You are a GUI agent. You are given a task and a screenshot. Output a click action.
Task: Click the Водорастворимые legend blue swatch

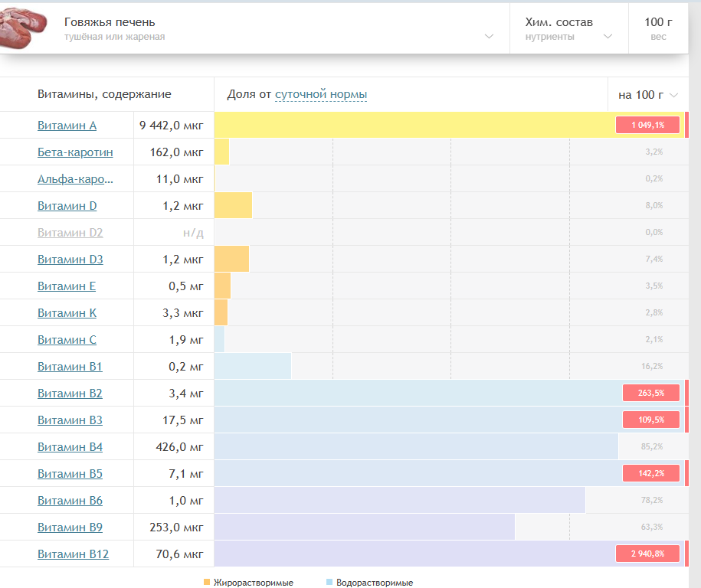[329, 582]
